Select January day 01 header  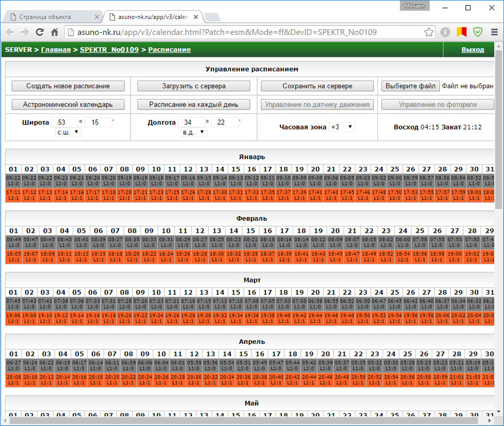tap(13, 169)
